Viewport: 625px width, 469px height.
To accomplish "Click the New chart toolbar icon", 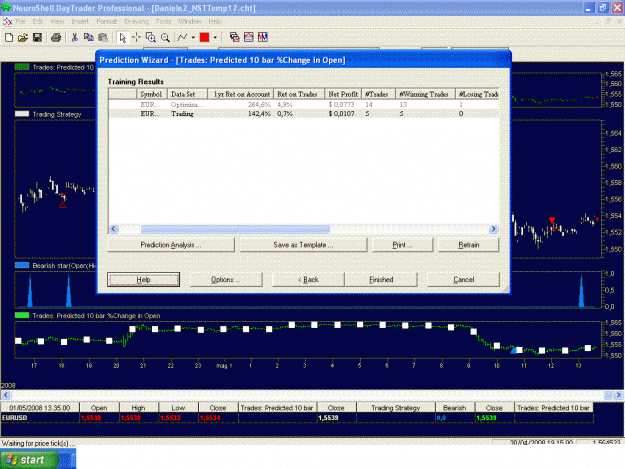I will [9, 37].
